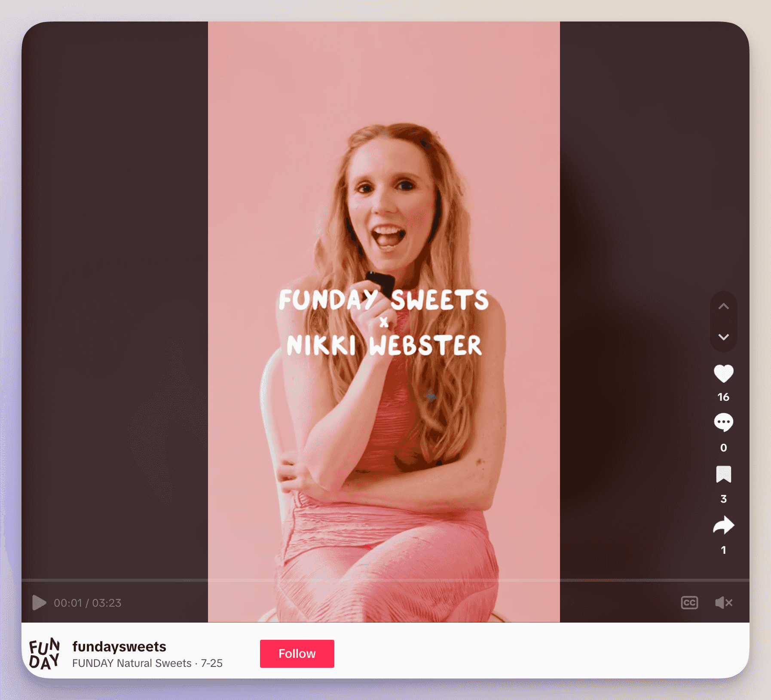771x700 pixels.
Task: Open comments via the speech bubble icon
Action: [723, 423]
